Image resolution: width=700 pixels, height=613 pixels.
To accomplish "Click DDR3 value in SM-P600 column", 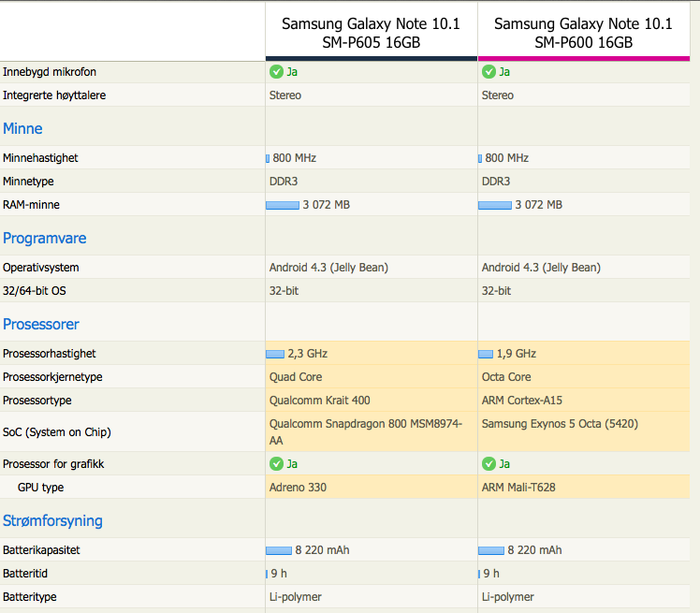I will pyautogui.click(x=496, y=182).
